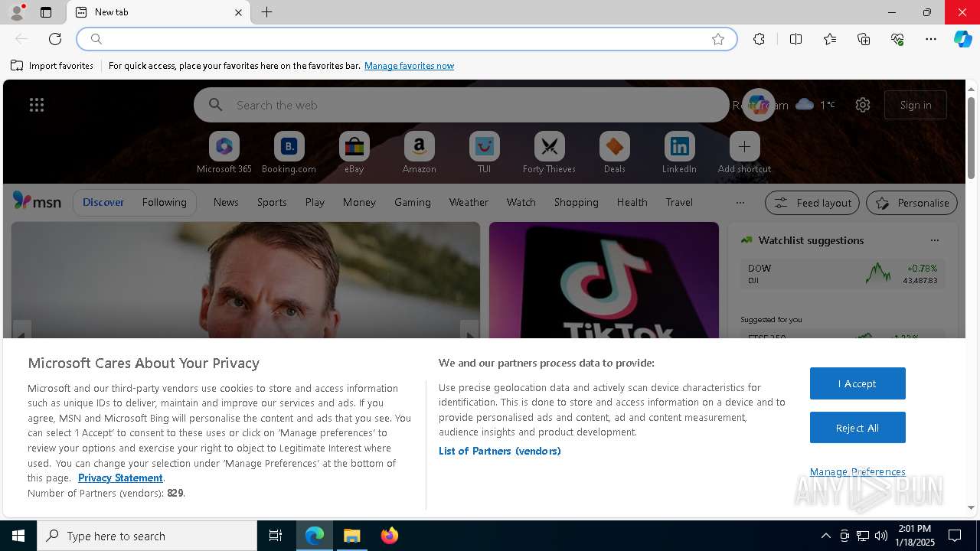Open Feed layout options
Image resolution: width=980 pixels, height=551 pixels.
tap(812, 203)
